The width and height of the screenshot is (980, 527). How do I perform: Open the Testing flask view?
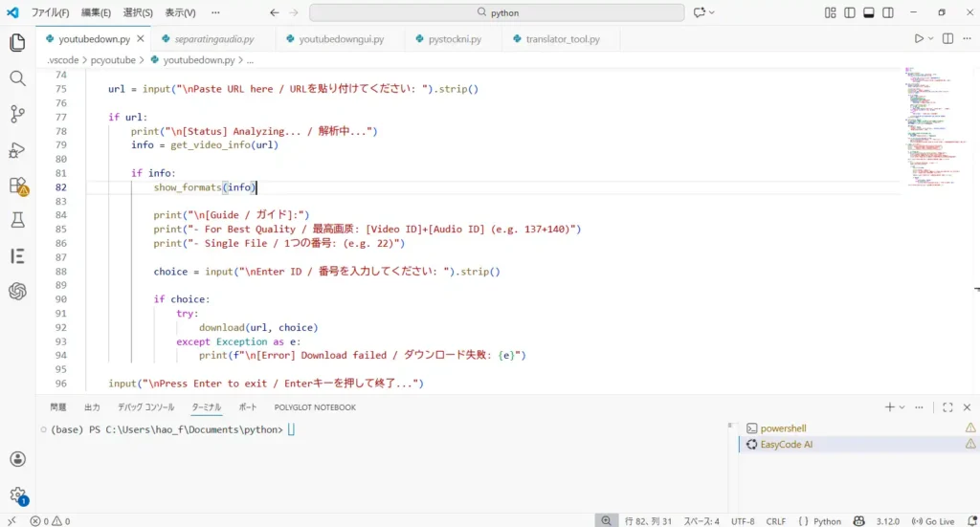(17, 220)
